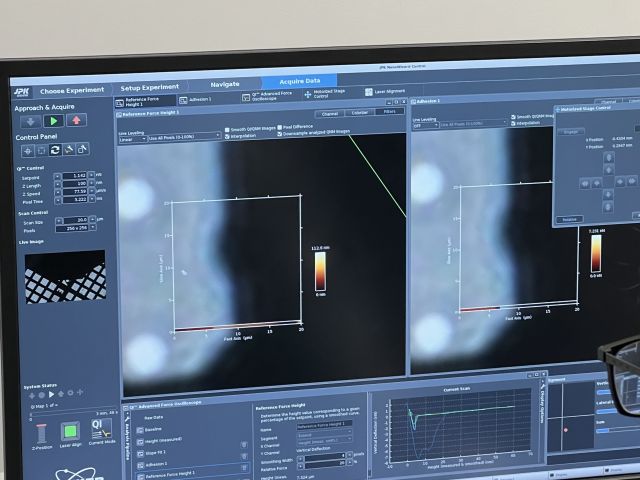
Task: Switch to the Acquire Data tab
Action: [300, 81]
